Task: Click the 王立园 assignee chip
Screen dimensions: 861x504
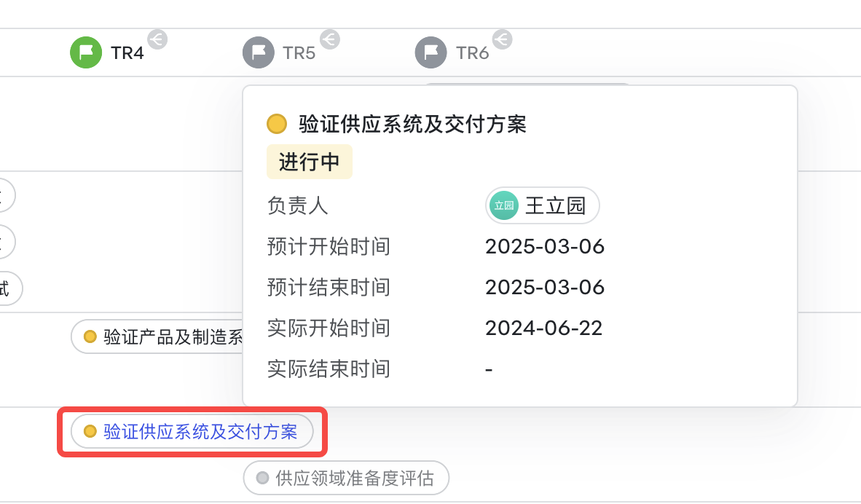Action: click(542, 206)
